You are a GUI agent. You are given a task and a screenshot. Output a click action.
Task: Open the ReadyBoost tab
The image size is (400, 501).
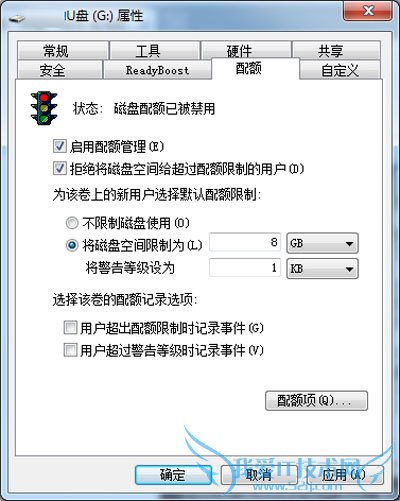pos(157,70)
